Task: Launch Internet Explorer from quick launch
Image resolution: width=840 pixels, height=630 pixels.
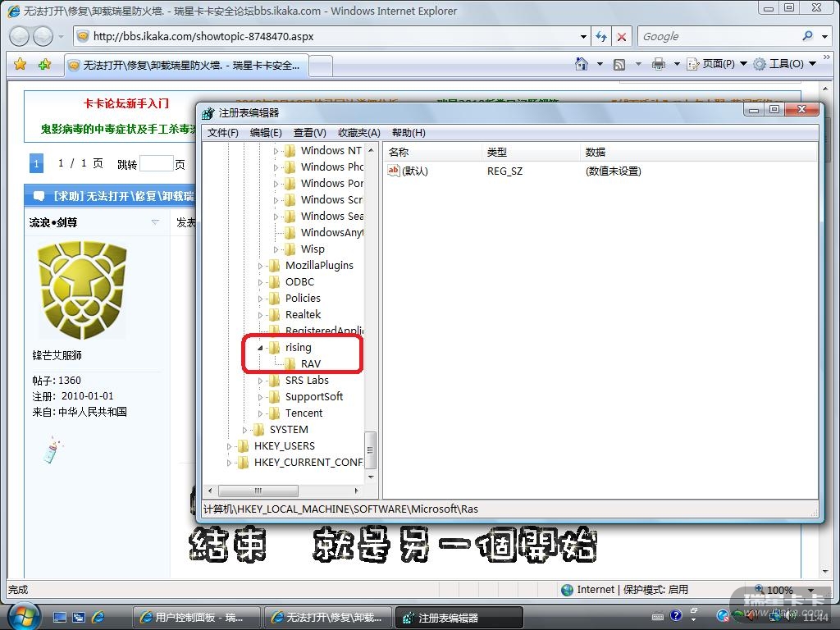Action: [98, 617]
